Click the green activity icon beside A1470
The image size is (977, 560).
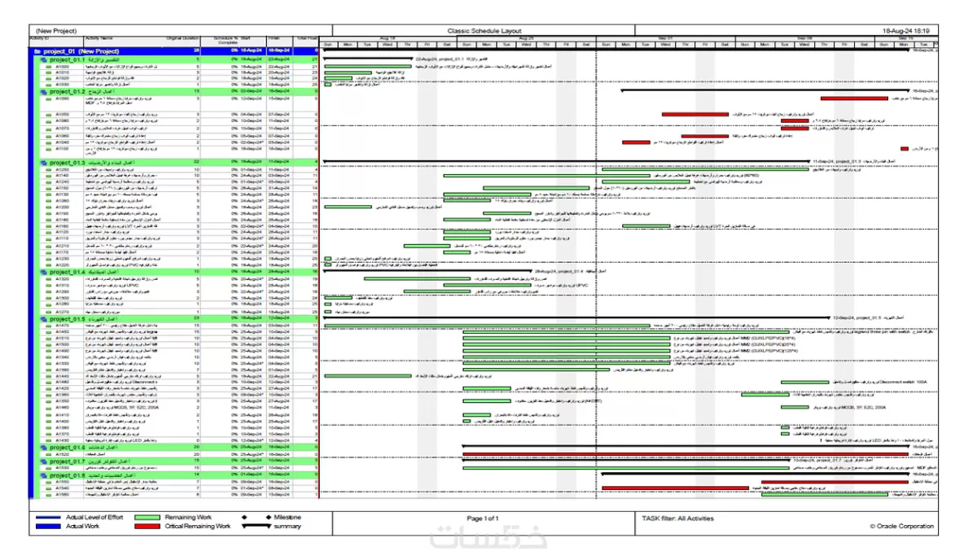click(x=49, y=326)
